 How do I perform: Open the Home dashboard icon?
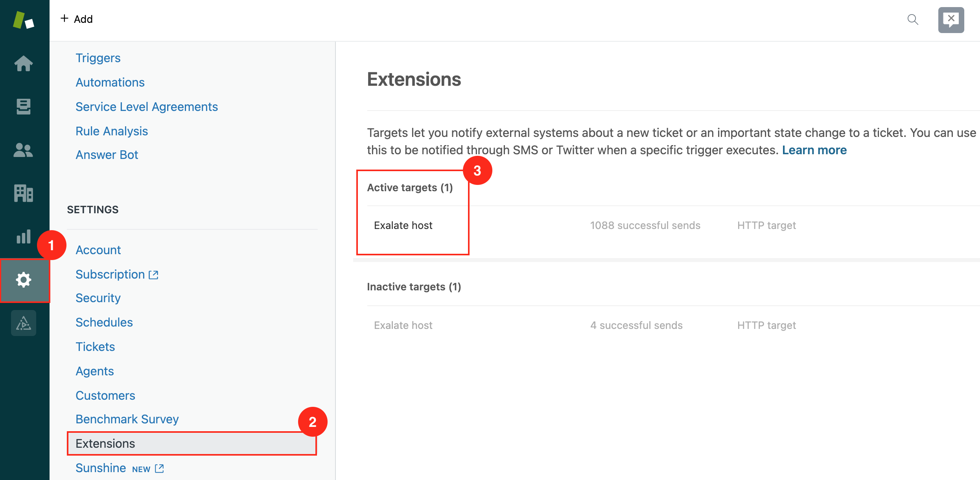click(x=24, y=63)
